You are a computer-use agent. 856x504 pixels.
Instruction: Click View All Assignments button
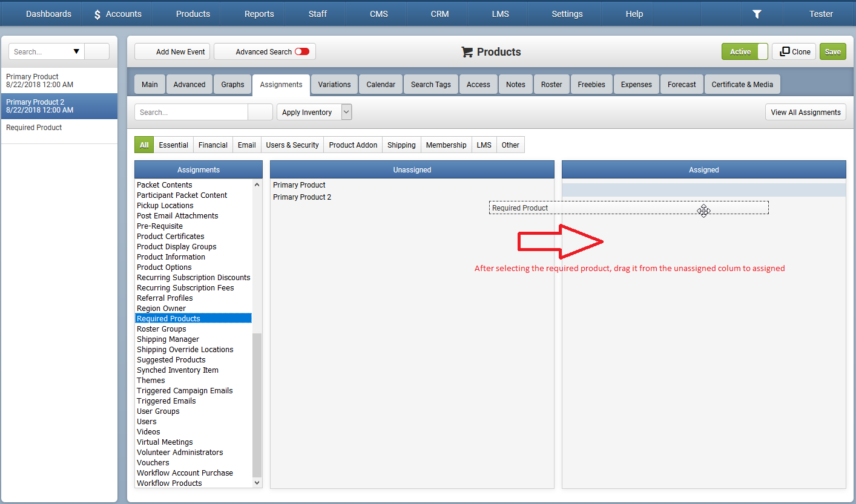pos(806,112)
